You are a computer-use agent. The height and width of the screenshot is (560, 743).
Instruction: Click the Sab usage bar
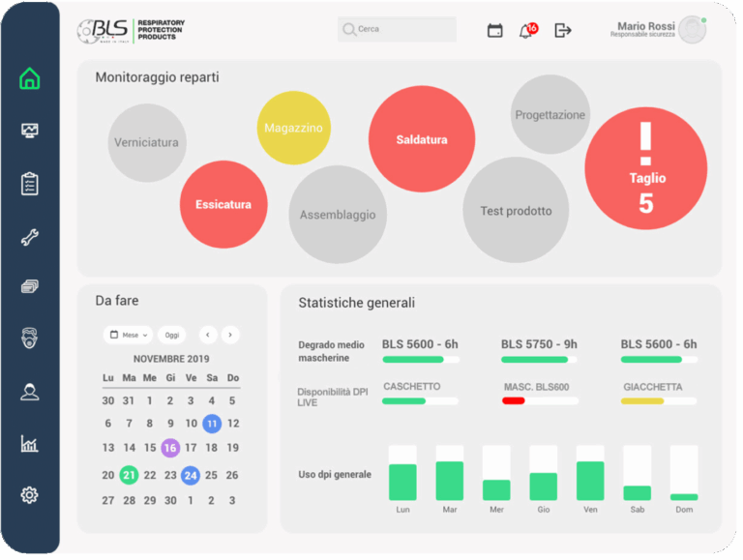tap(638, 473)
